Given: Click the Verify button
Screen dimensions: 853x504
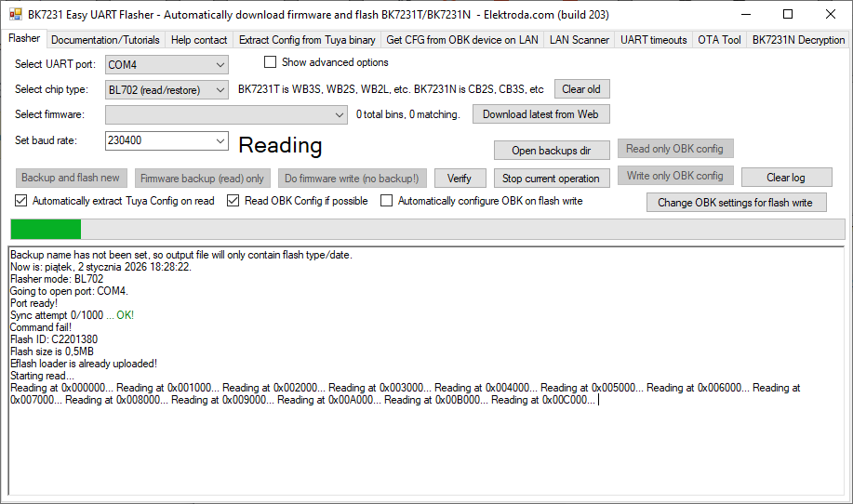Looking at the screenshot, I should 460,179.
